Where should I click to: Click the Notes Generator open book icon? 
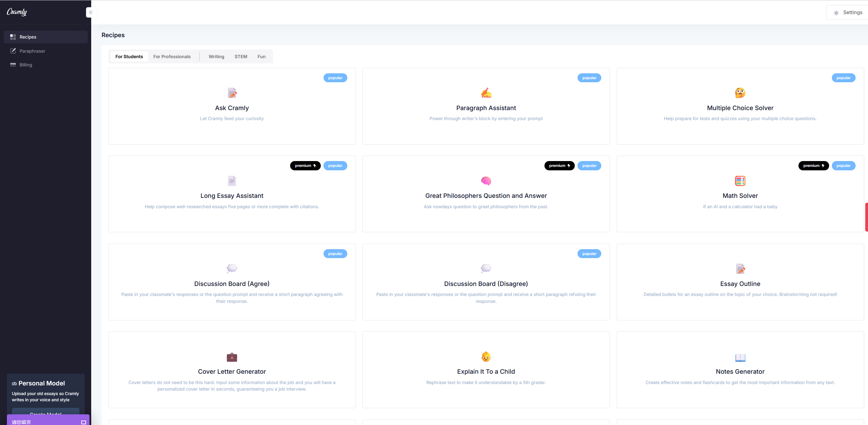pyautogui.click(x=740, y=358)
